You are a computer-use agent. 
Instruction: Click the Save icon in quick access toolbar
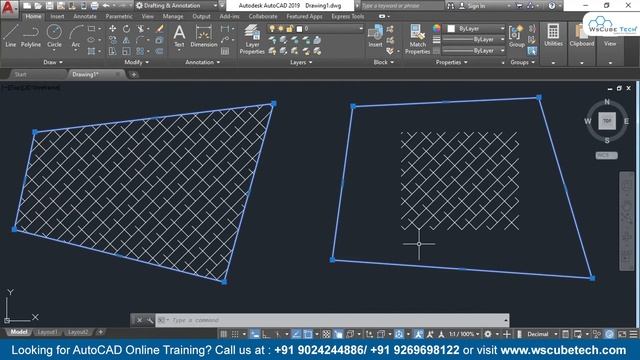coord(49,6)
